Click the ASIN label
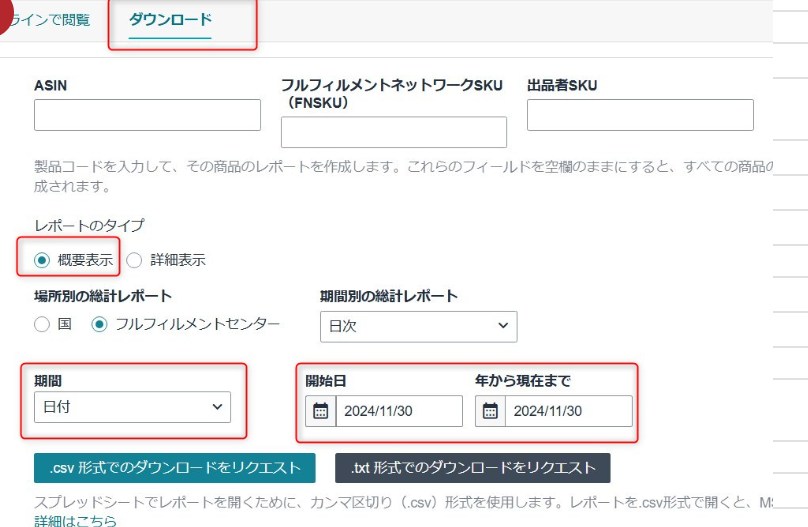808x527 pixels. [x=50, y=86]
